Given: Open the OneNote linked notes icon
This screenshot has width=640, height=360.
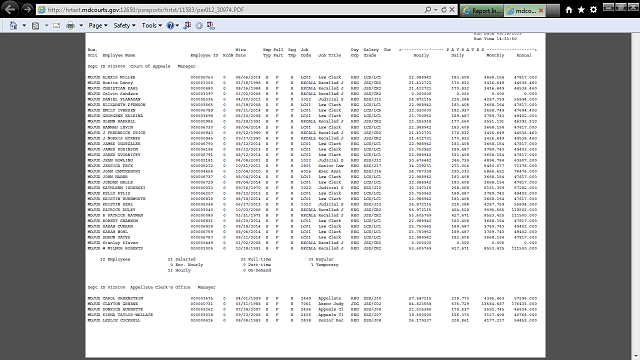Looking at the screenshot, I should 210,25.
